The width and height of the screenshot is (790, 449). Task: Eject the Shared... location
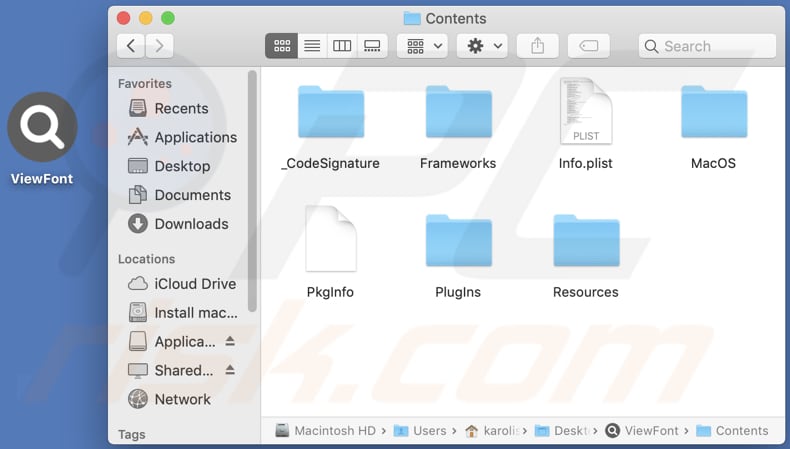click(230, 370)
